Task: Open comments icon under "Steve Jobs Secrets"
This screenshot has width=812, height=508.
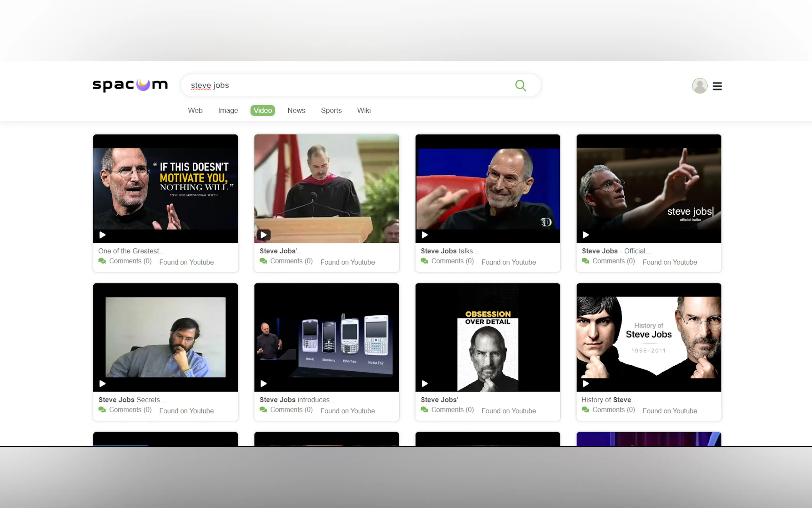Action: click(102, 409)
